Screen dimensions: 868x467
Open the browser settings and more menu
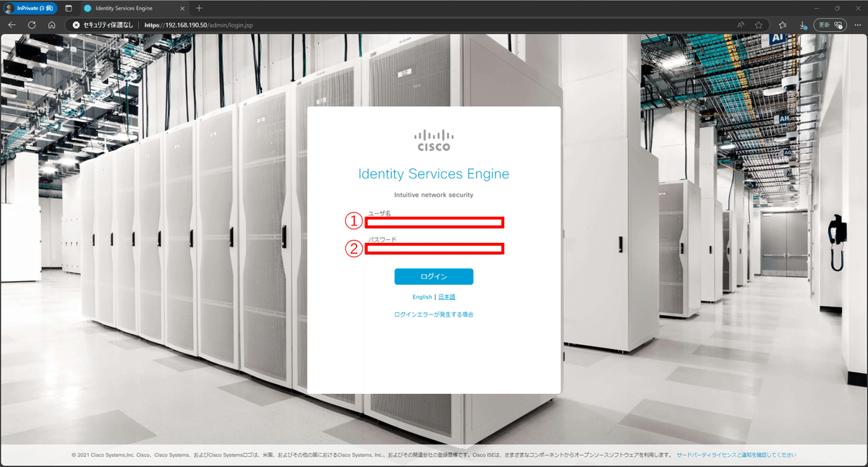point(858,25)
